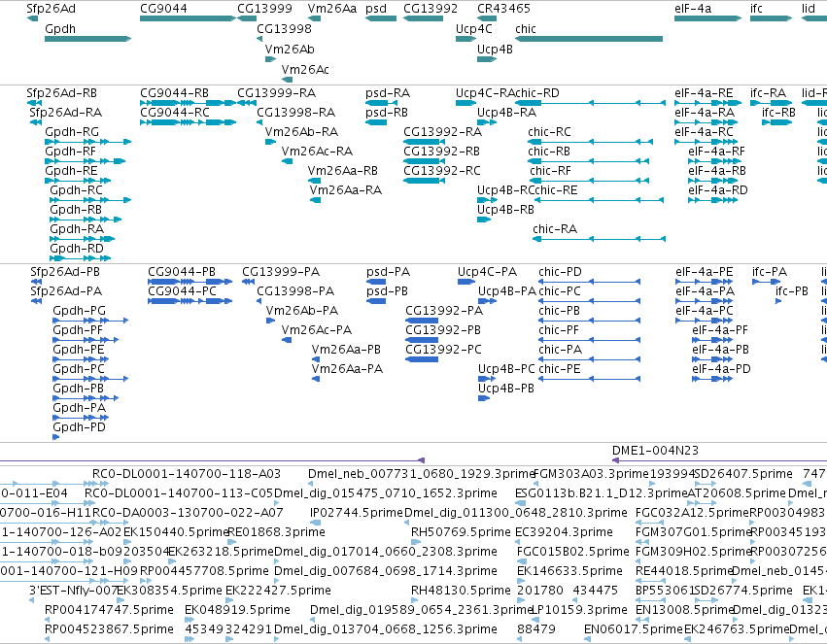The width and height of the screenshot is (827, 644).
Task: Select transcript Ucp4B-RB
Action: [x=484, y=220]
